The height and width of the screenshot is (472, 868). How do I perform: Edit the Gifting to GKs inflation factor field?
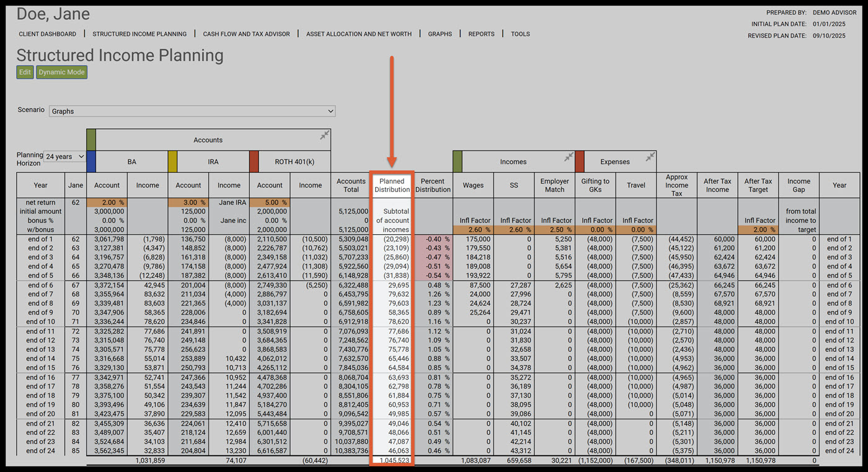[x=595, y=230]
